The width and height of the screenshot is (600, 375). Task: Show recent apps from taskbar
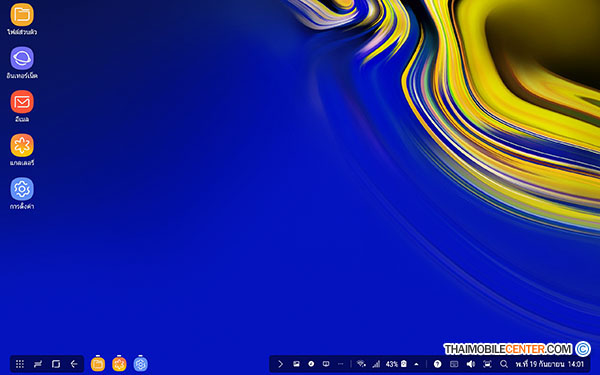pyautogui.click(x=56, y=364)
